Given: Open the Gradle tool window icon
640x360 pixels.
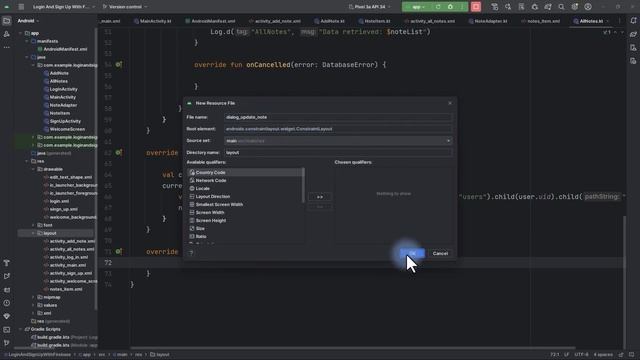Looking at the screenshot, I should point(633,34).
